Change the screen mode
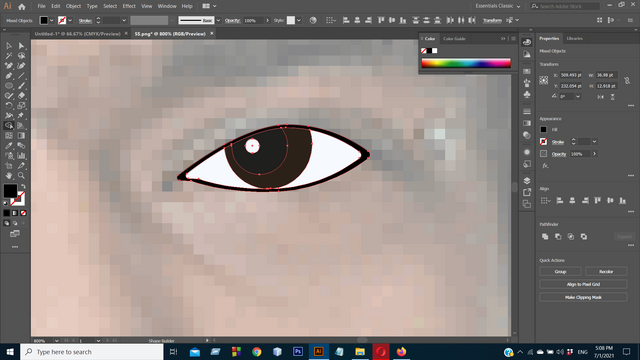The height and width of the screenshot is (360, 640). coord(15,234)
